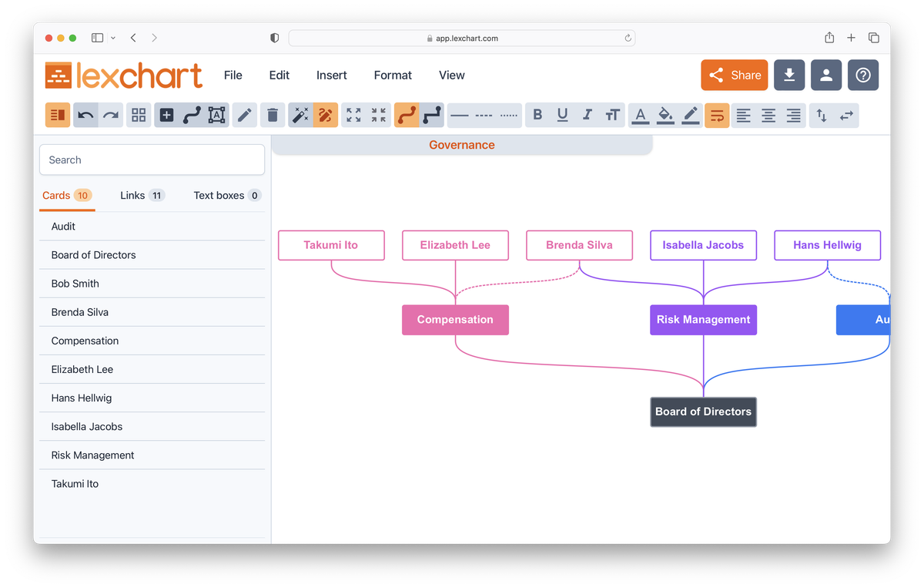Toggle the side panel list view

pos(58,116)
